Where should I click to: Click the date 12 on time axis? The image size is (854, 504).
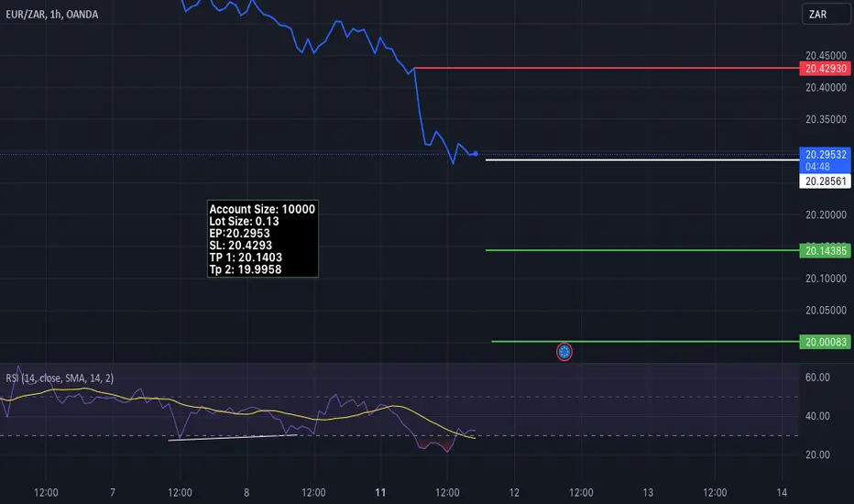pos(514,493)
